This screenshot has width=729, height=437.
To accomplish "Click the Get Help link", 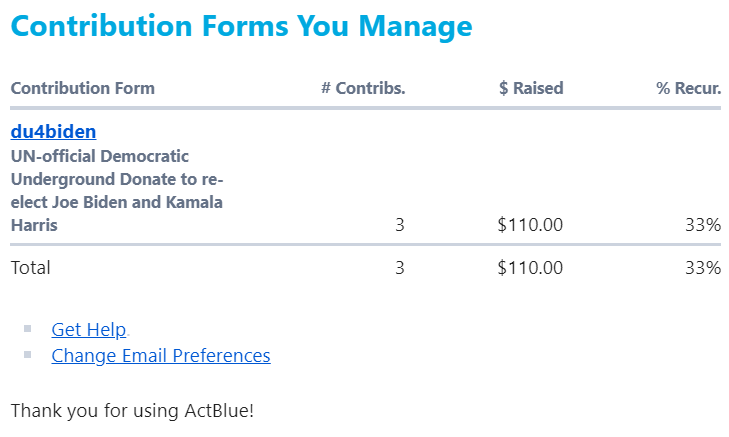I will click(x=89, y=330).
